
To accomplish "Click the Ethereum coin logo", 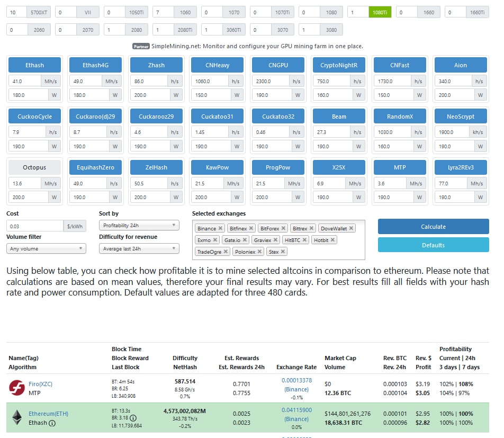I will coord(17,417).
